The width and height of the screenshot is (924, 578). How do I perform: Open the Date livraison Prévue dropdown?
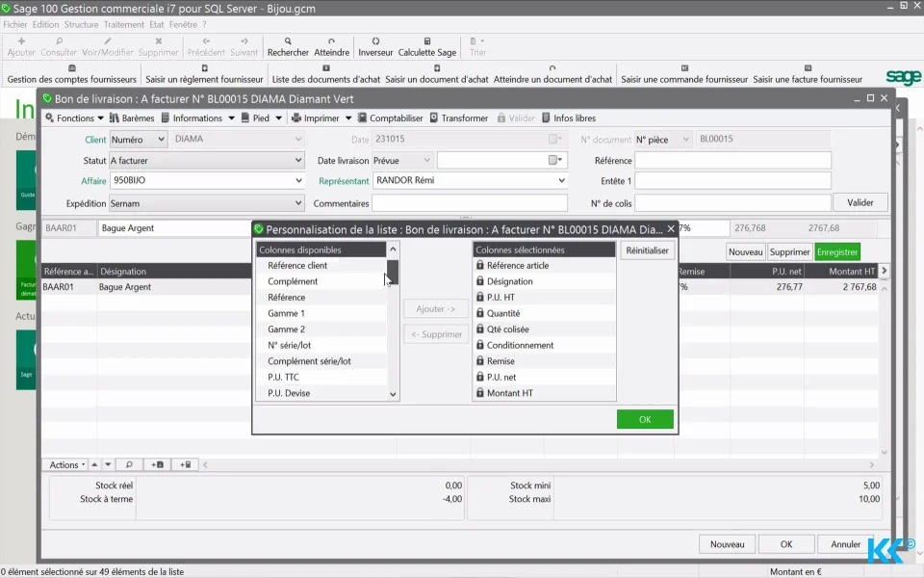[x=403, y=161]
